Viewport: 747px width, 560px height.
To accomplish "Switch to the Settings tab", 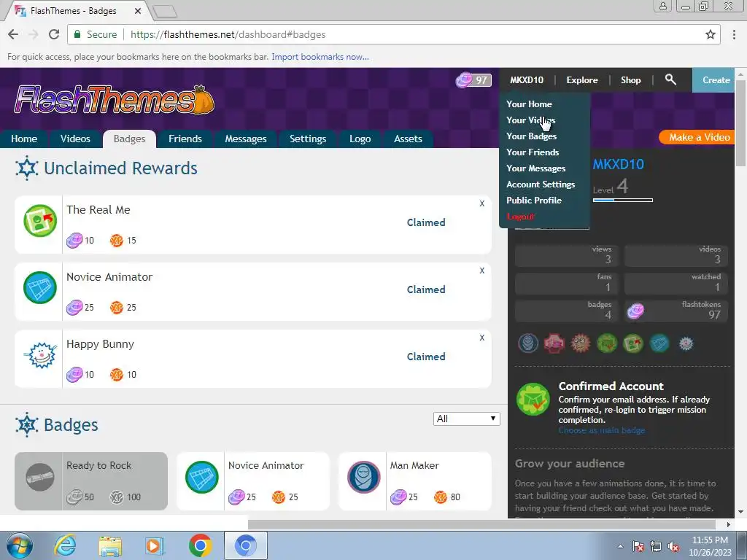I will (308, 139).
